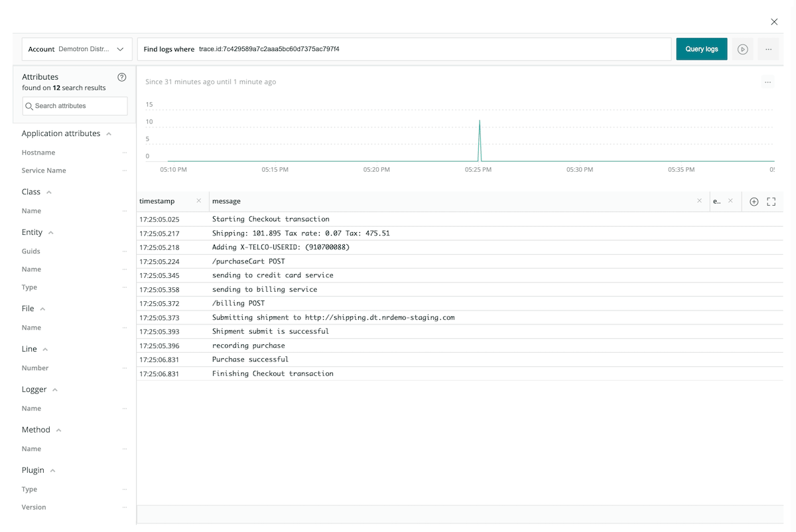Open the options menu for the Plugin Type attribute
Viewport: 796px width, 532px height.
pos(124,490)
